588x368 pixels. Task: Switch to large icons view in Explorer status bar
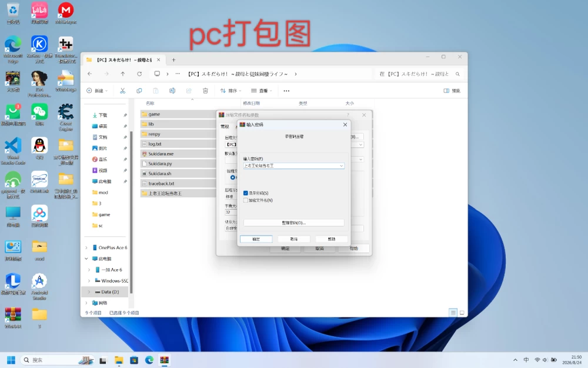462,313
